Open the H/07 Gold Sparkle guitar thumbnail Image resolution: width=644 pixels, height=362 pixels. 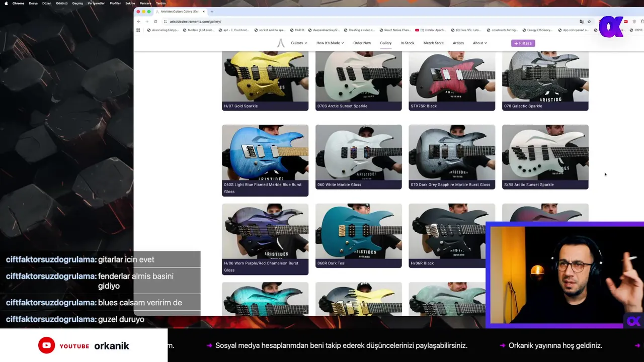coord(265,76)
